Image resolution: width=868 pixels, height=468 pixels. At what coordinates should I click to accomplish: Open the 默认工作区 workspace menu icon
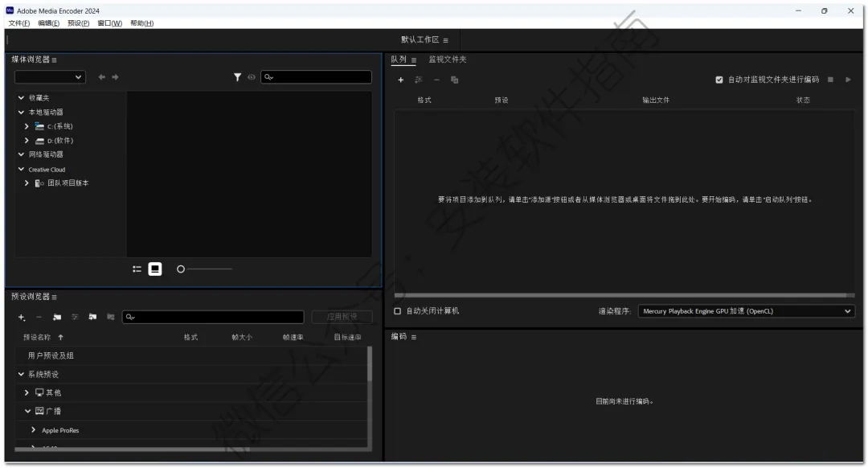tap(445, 40)
